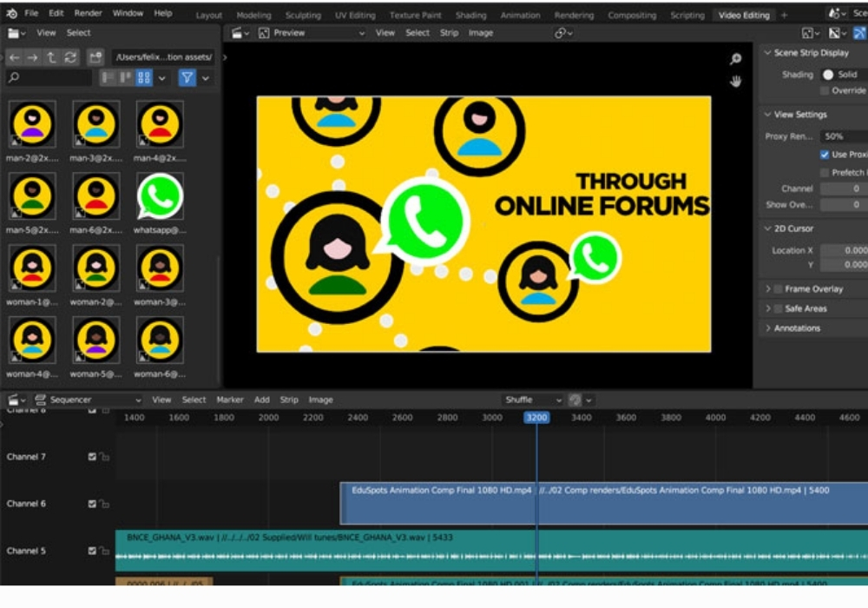Collapse Scene Strip Display panel
Image resolution: width=868 pixels, height=608 pixels.
pos(768,53)
